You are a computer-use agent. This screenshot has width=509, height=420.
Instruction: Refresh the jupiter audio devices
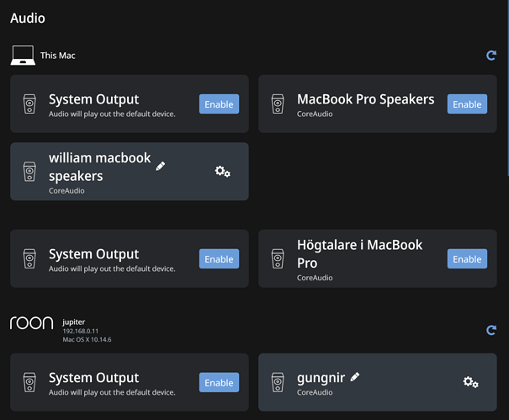tap(491, 330)
